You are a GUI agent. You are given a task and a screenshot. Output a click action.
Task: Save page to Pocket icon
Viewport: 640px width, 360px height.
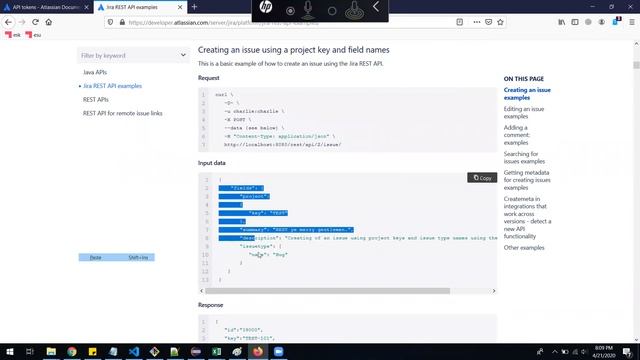pyautogui.click(x=489, y=22)
